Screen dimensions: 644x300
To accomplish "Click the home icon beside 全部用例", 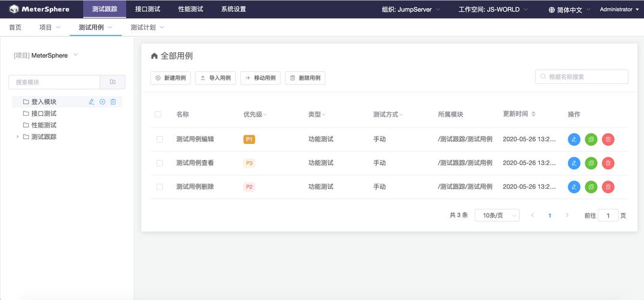I will coord(154,56).
